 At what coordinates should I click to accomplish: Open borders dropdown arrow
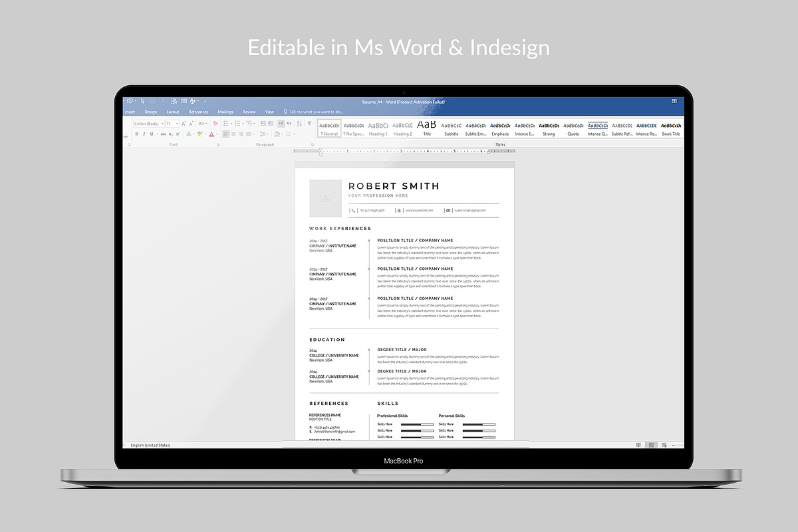click(x=293, y=134)
